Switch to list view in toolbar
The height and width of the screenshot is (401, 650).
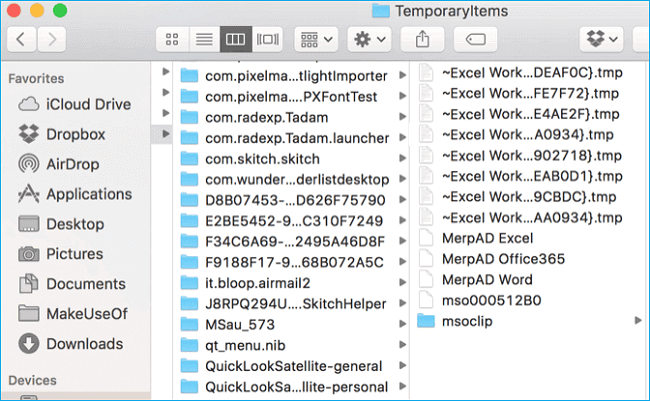[x=203, y=40]
